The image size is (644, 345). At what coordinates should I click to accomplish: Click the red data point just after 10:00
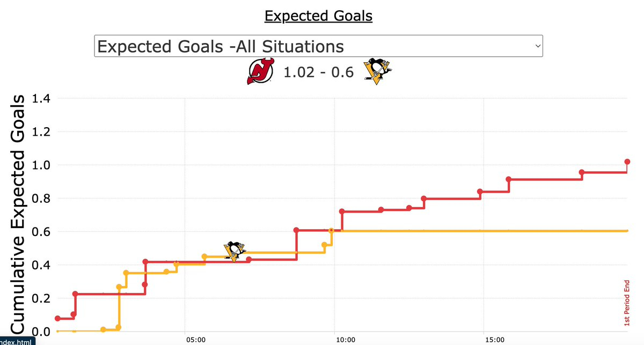click(342, 211)
